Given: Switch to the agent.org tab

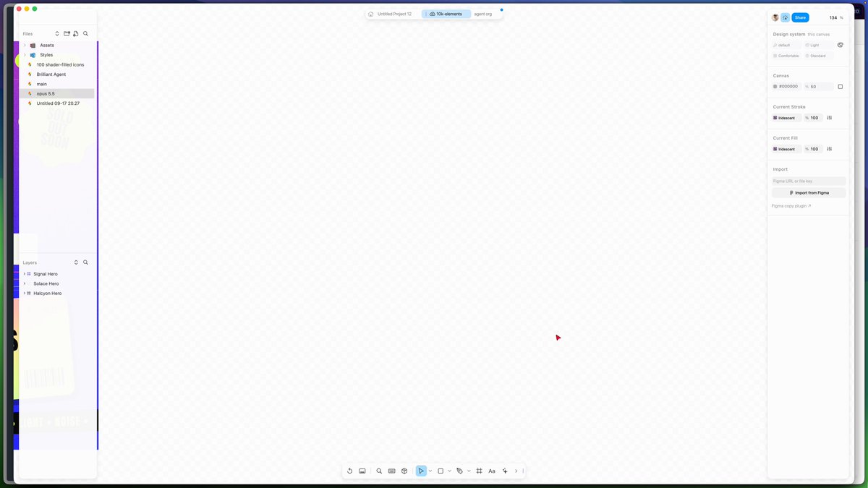Looking at the screenshot, I should 483,14.
